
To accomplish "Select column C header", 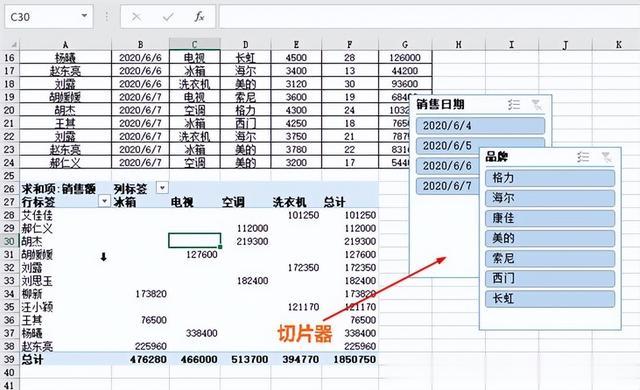I will pos(195,44).
